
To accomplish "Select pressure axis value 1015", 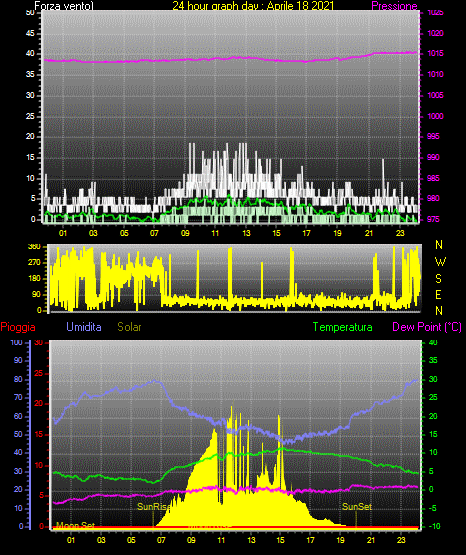I will [x=435, y=53].
